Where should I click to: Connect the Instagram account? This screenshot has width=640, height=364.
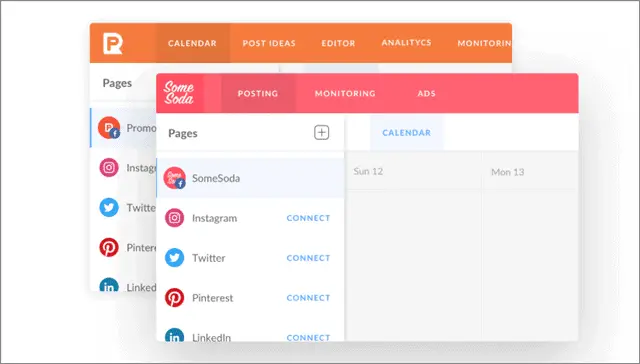click(308, 218)
